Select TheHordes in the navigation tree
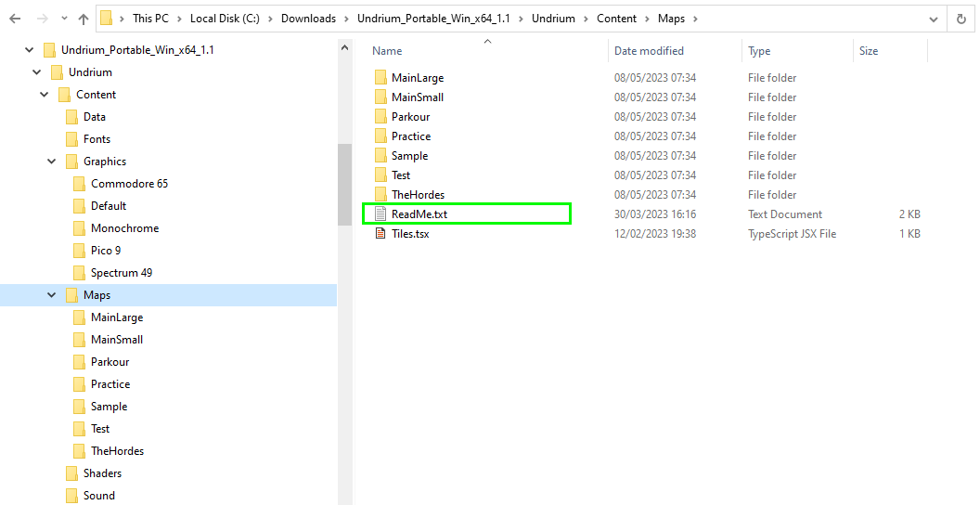The height and width of the screenshot is (505, 980). 118,450
